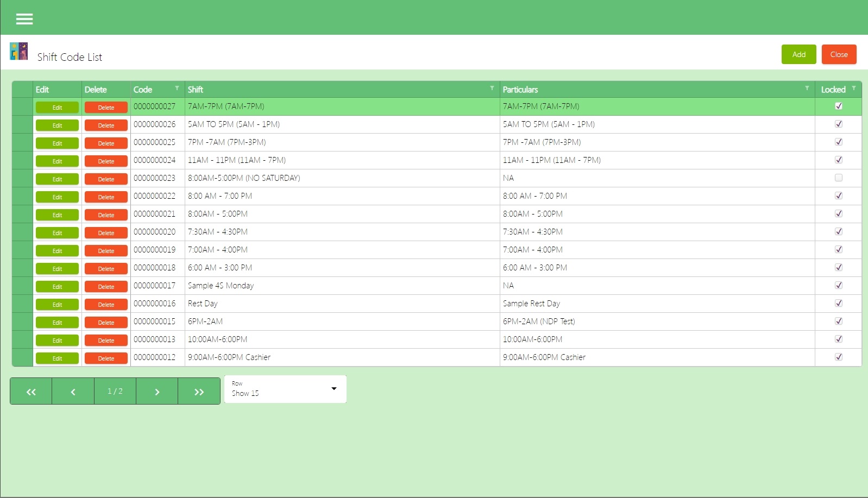Go to the first page of results
The height and width of the screenshot is (498, 868).
[31, 391]
